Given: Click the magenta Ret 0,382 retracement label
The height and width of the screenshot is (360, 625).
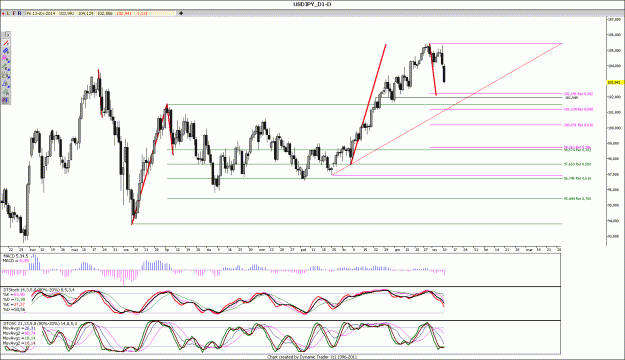Looking at the screenshot, I should [578, 94].
